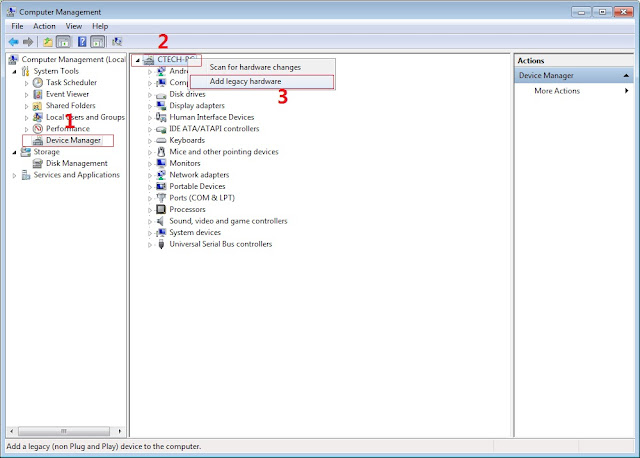The height and width of the screenshot is (458, 640).
Task: Select IDE ATA/ATAPI controllers category
Action: click(214, 129)
